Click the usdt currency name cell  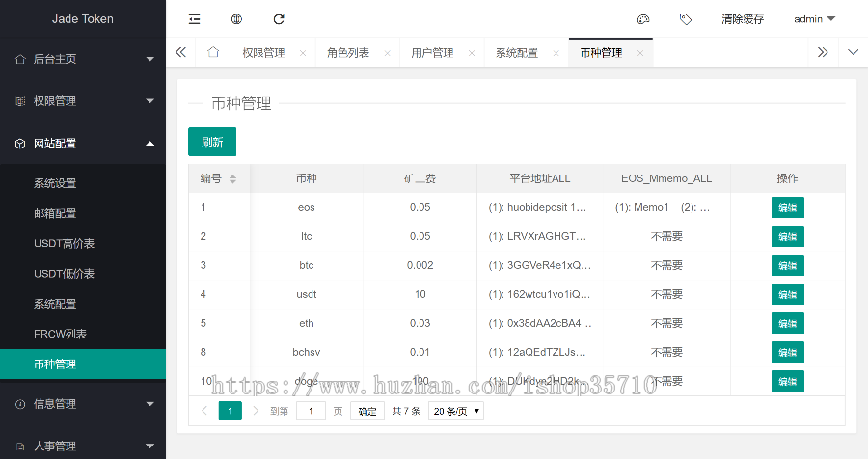[306, 294]
